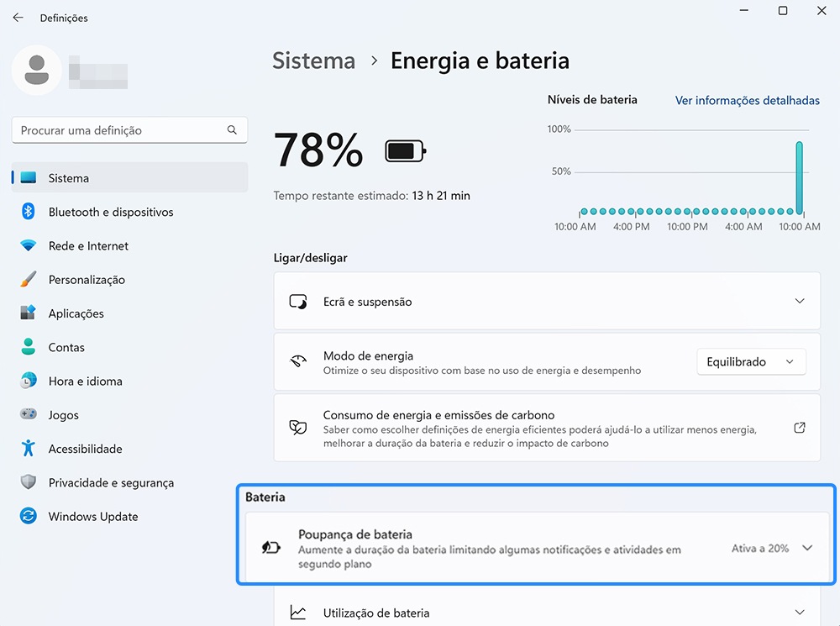Open Acessibilidade settings
Screen dimensions: 840x626
click(129, 448)
